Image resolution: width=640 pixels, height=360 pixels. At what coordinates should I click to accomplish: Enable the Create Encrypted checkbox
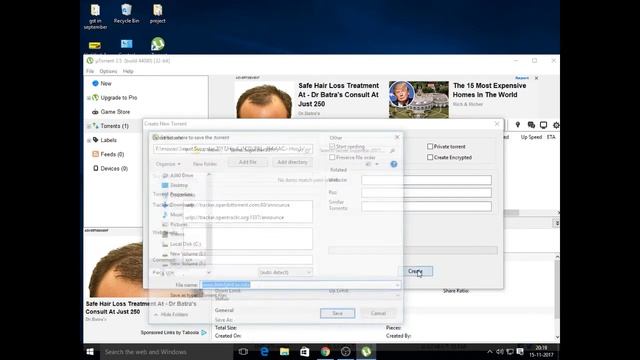pyautogui.click(x=430, y=157)
